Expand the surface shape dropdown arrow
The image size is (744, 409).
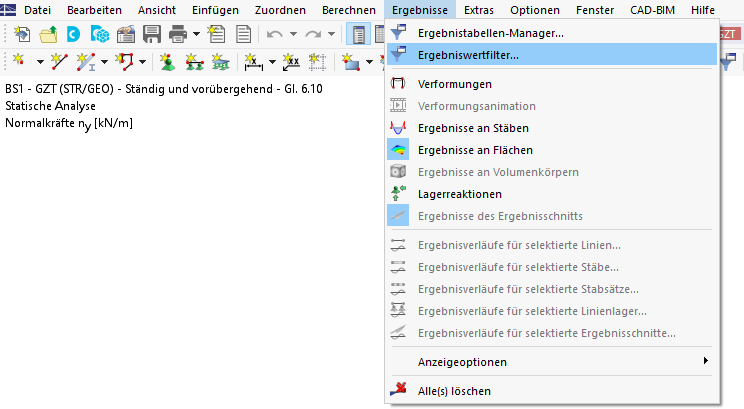point(369,62)
